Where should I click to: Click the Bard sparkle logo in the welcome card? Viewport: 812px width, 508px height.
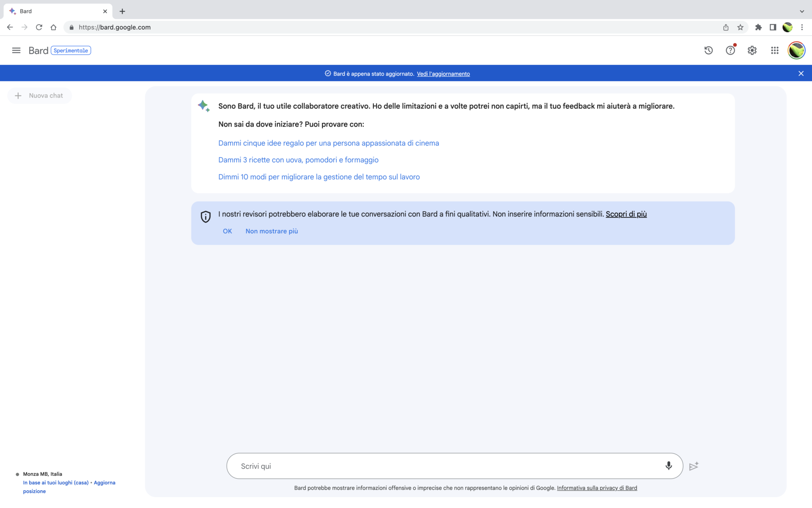(x=204, y=106)
